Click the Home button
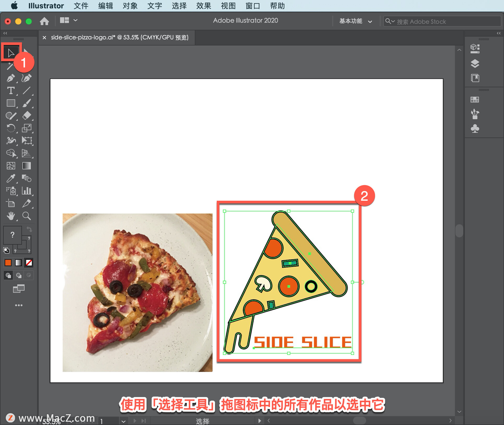The image size is (504, 425). [x=44, y=21]
